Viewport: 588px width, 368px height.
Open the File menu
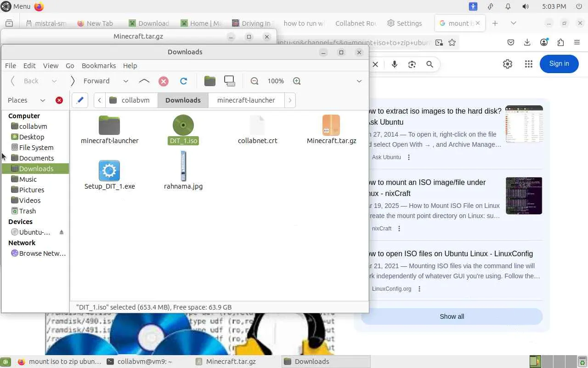pyautogui.click(x=11, y=66)
